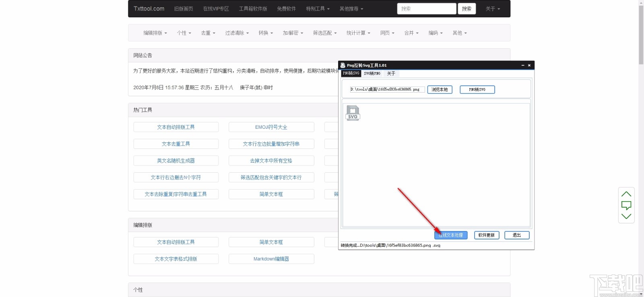This screenshot has width=644, height=297.
Task: Open 在线VIP专区 in navbar
Action: 216,9
